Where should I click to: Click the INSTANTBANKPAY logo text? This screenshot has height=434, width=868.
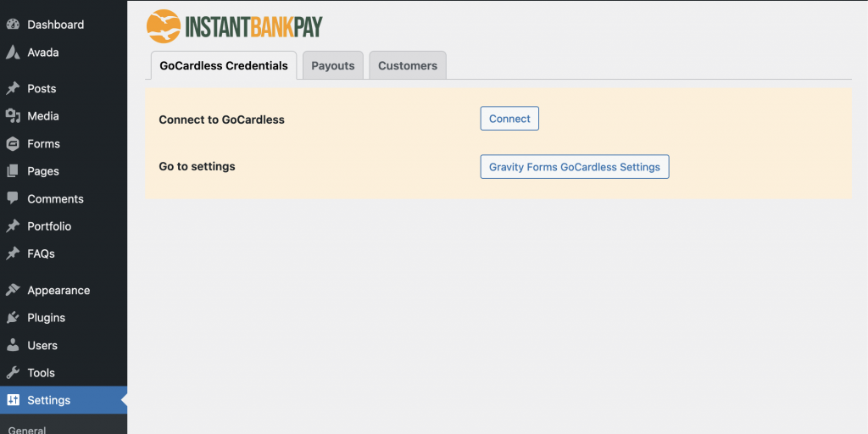click(x=253, y=26)
